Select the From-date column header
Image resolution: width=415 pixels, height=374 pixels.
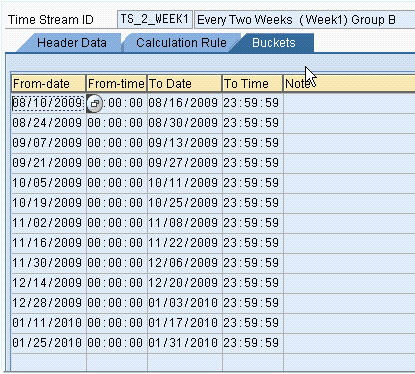click(x=49, y=83)
